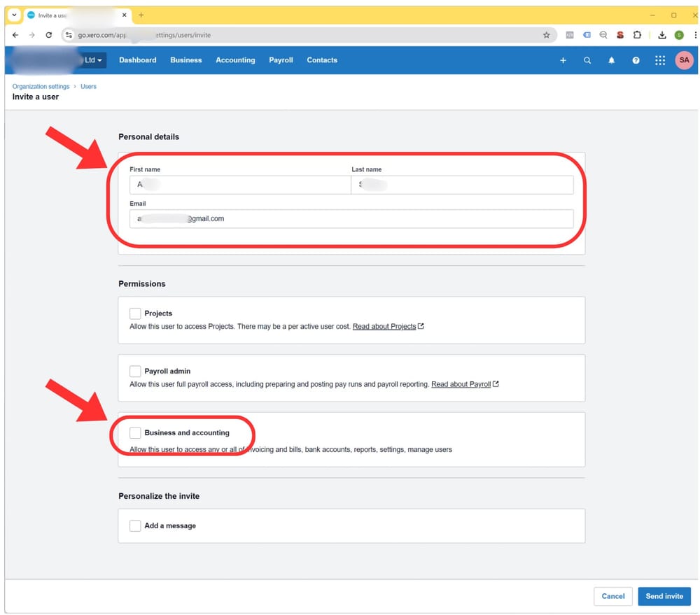The width and height of the screenshot is (700, 615).
Task: Select Accounting in the navigation bar
Action: tap(235, 60)
